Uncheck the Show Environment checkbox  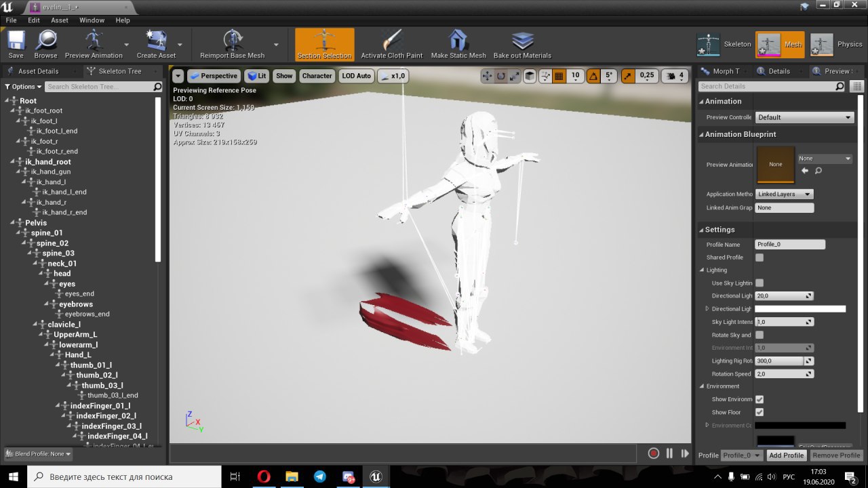[759, 399]
